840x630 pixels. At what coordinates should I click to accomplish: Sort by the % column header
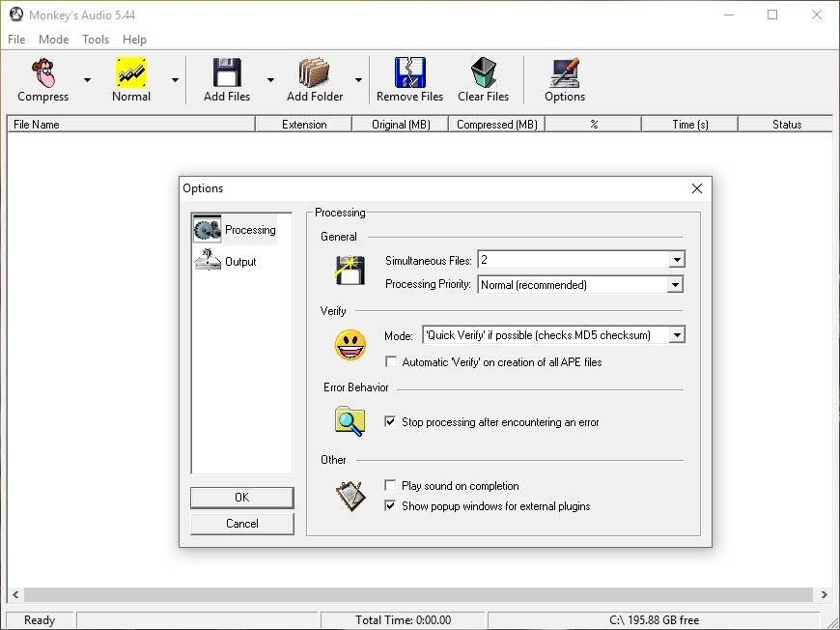click(x=594, y=125)
